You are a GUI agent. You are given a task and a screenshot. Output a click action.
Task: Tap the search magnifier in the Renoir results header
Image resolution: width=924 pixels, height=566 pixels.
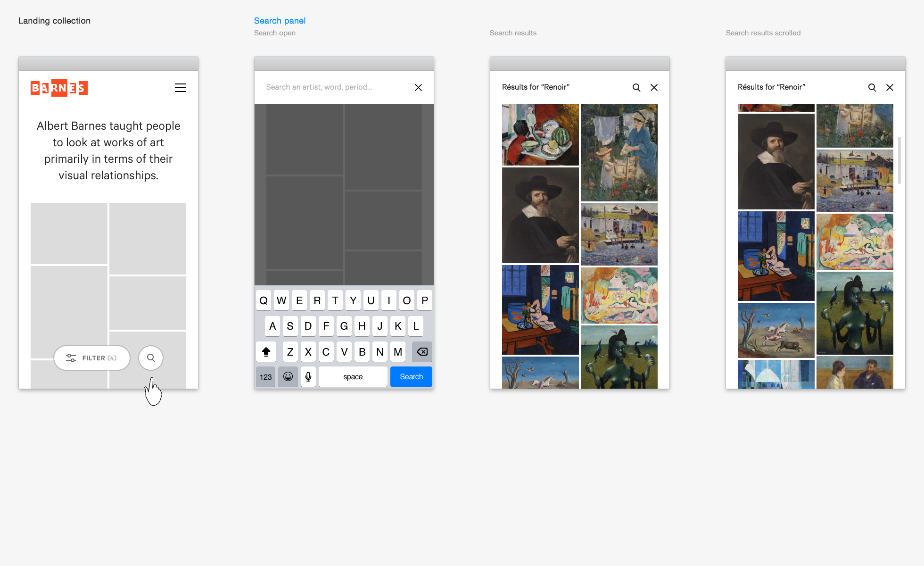(636, 87)
